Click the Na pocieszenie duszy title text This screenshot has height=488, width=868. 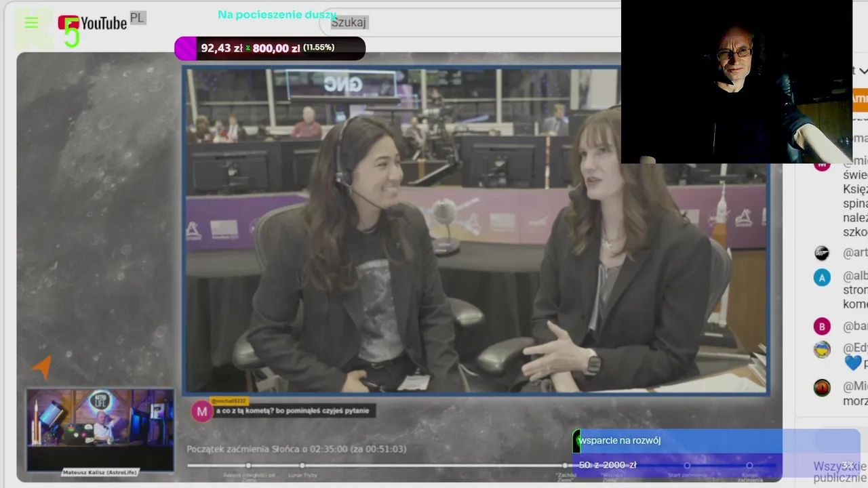point(277,15)
